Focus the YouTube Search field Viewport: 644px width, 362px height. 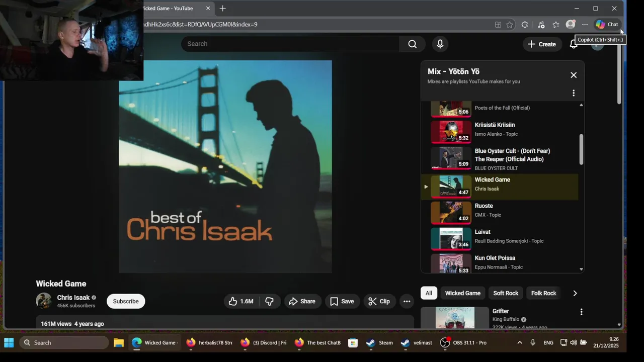(290, 44)
